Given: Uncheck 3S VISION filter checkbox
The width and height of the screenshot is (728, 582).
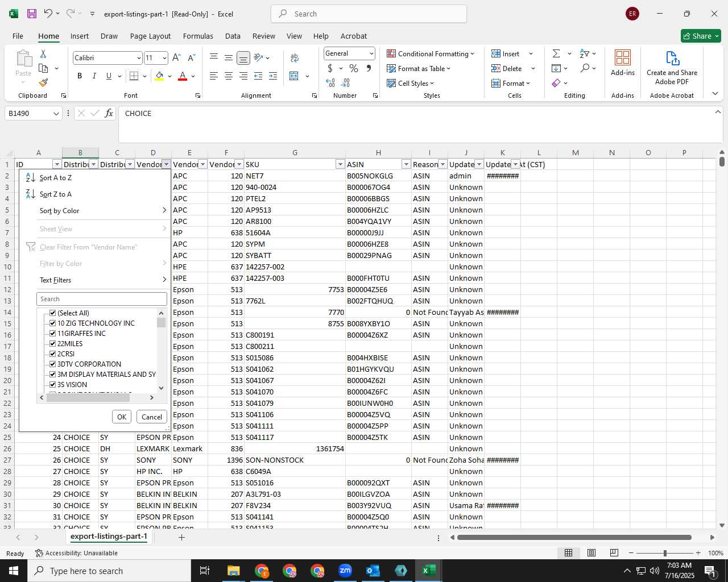Looking at the screenshot, I should coord(52,385).
